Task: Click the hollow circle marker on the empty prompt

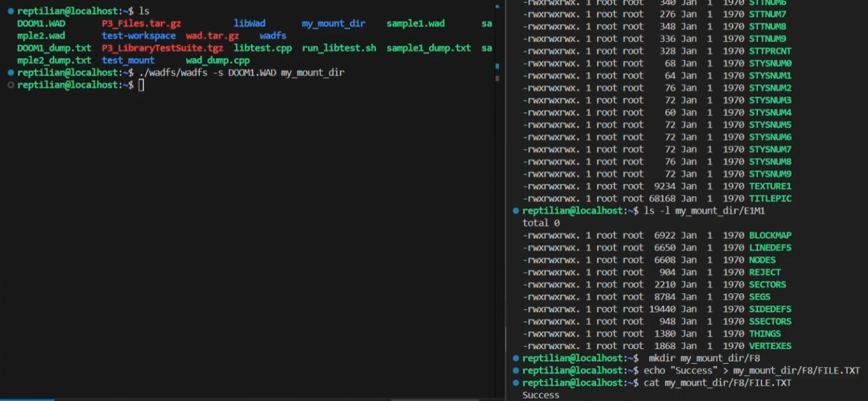Action: [11, 85]
